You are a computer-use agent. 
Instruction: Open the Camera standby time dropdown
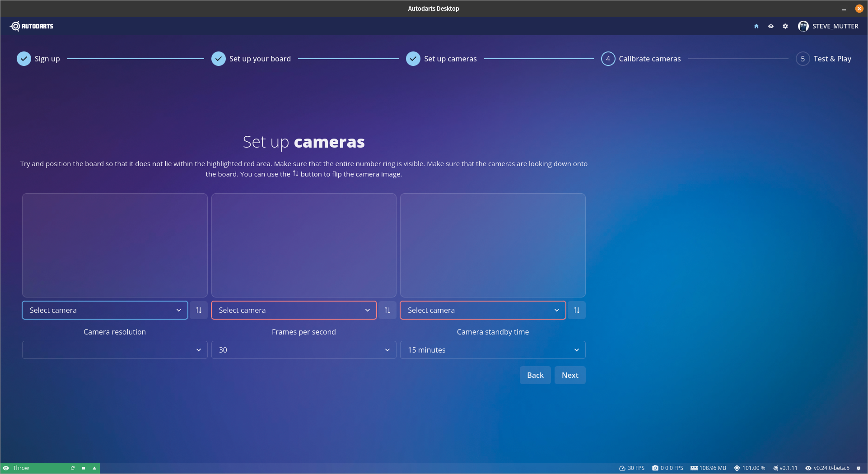click(493, 350)
